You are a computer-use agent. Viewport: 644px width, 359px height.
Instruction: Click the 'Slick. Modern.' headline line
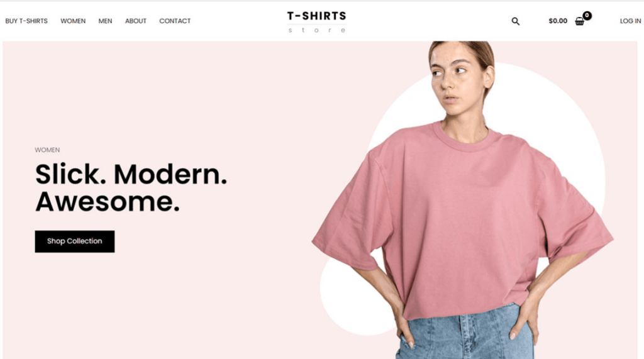(131, 175)
